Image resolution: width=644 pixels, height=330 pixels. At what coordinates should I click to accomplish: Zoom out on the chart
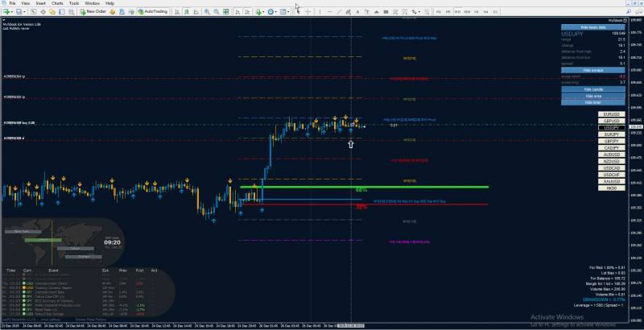[217, 12]
